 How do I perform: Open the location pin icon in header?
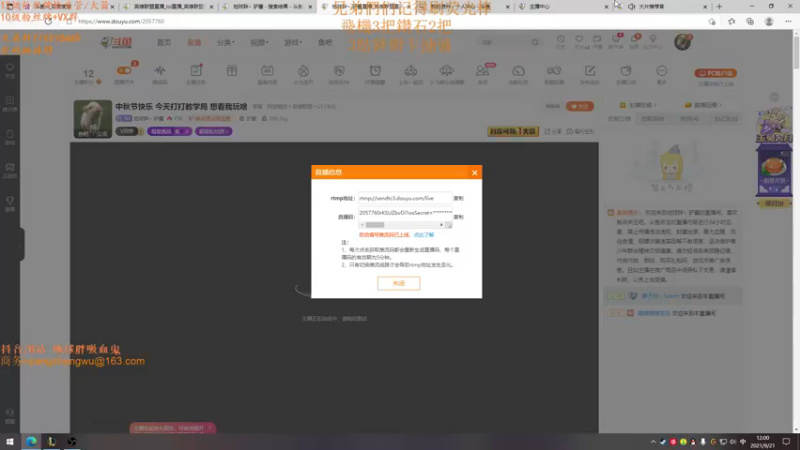[653, 39]
